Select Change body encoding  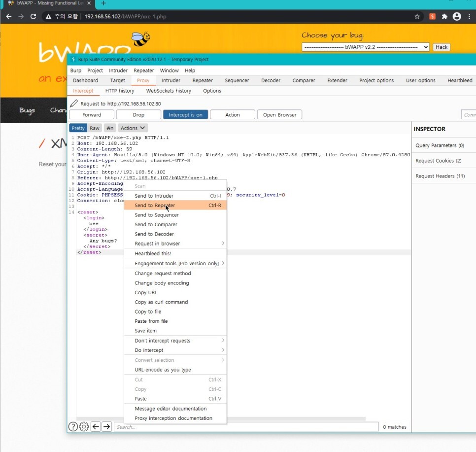[175, 283]
